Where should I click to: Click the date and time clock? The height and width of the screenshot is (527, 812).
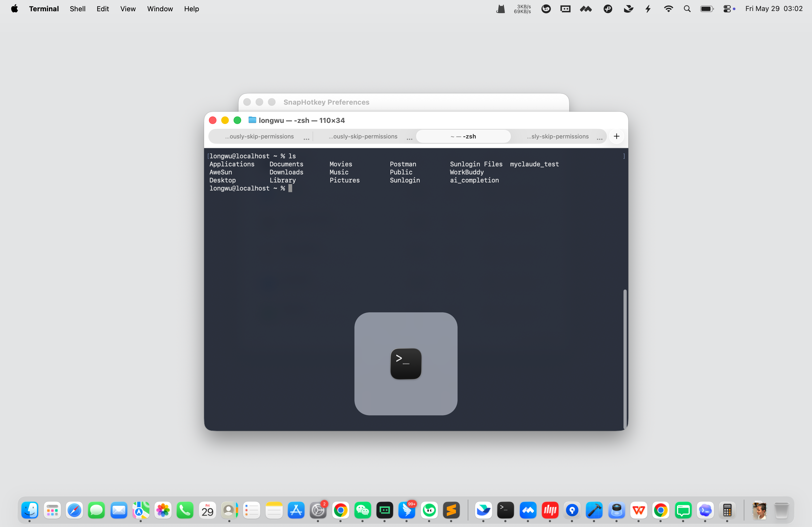(x=774, y=9)
